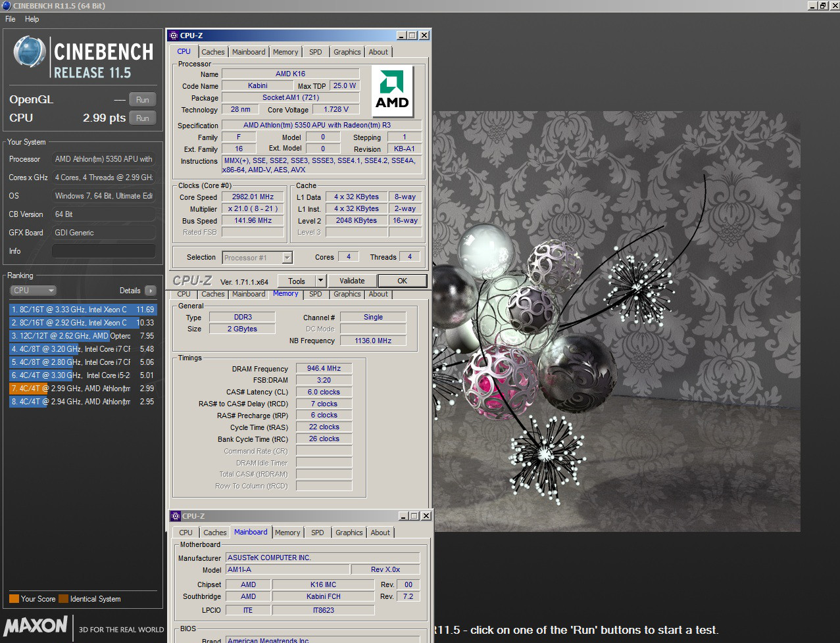The height and width of the screenshot is (643, 840).
Task: Select CPU tab in the Memory CPU-Z window
Action: coord(184,294)
